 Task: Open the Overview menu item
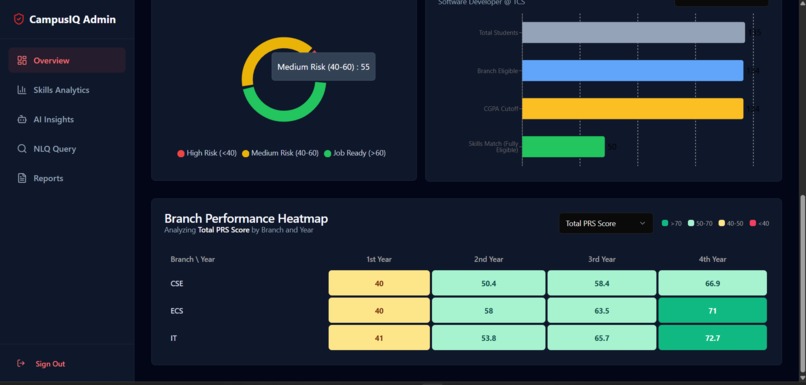click(67, 60)
